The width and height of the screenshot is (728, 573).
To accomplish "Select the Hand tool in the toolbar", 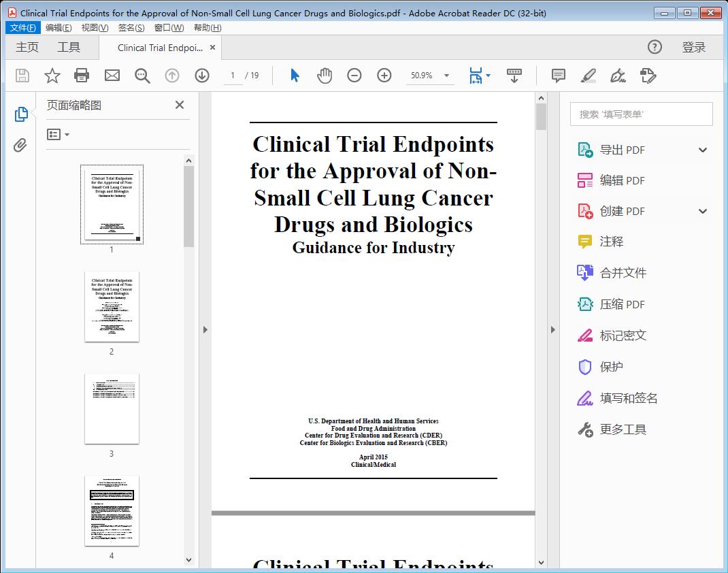I will 325,76.
